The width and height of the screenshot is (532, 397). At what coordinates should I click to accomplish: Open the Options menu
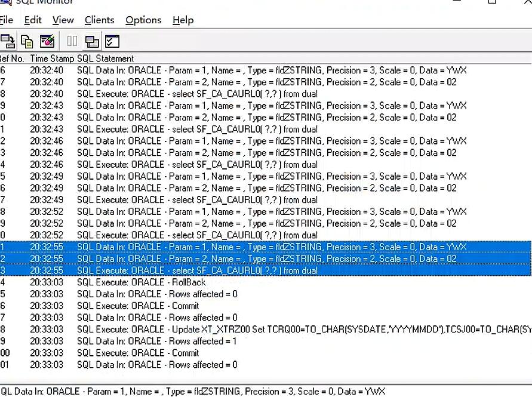(143, 20)
